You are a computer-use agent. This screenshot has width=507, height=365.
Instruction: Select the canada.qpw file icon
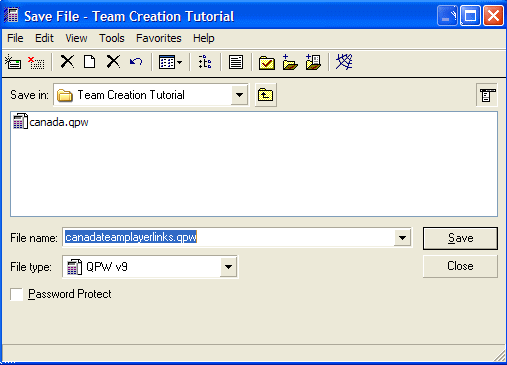[x=20, y=121]
